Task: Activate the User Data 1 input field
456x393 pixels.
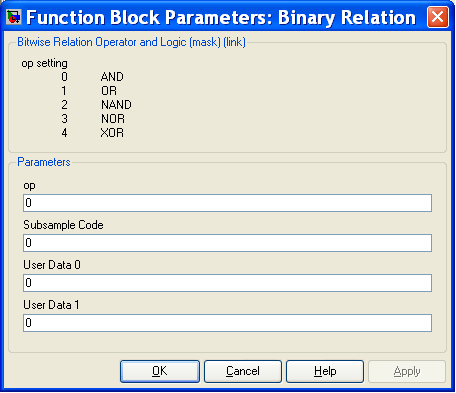Action: point(227,323)
